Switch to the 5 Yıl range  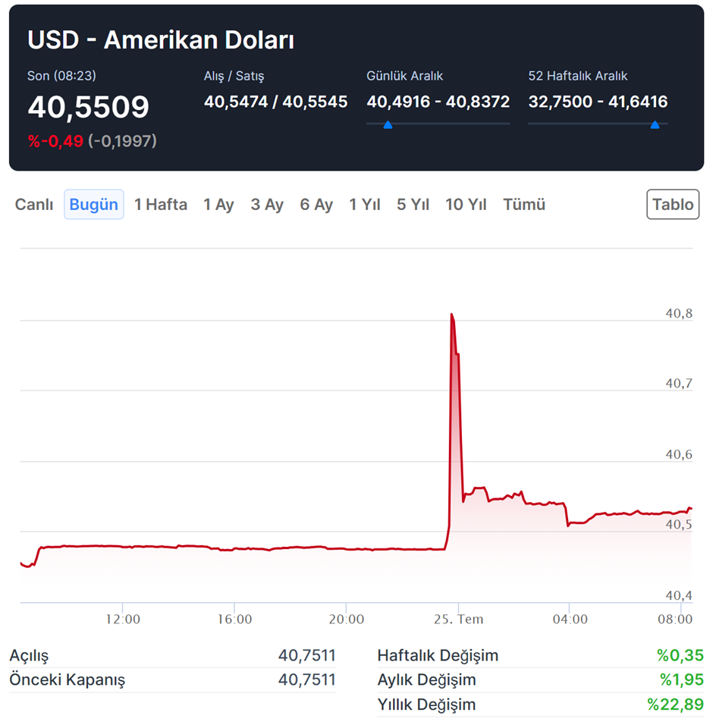(413, 205)
